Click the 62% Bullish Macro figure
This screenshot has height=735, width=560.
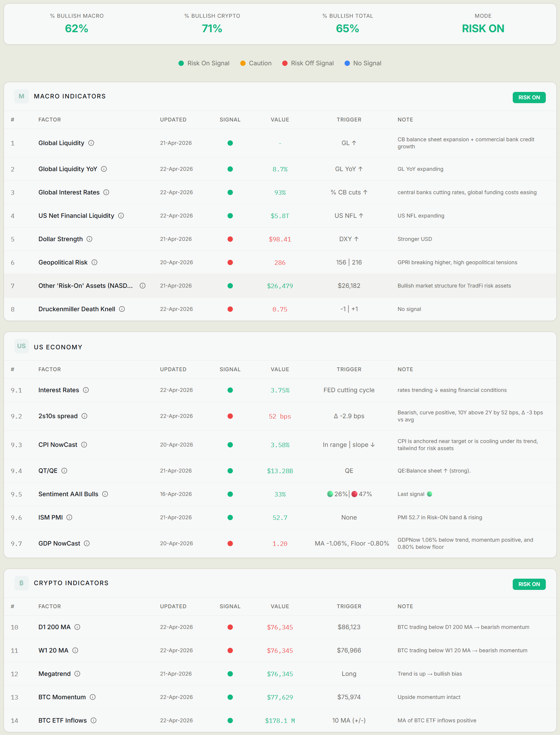click(x=77, y=29)
